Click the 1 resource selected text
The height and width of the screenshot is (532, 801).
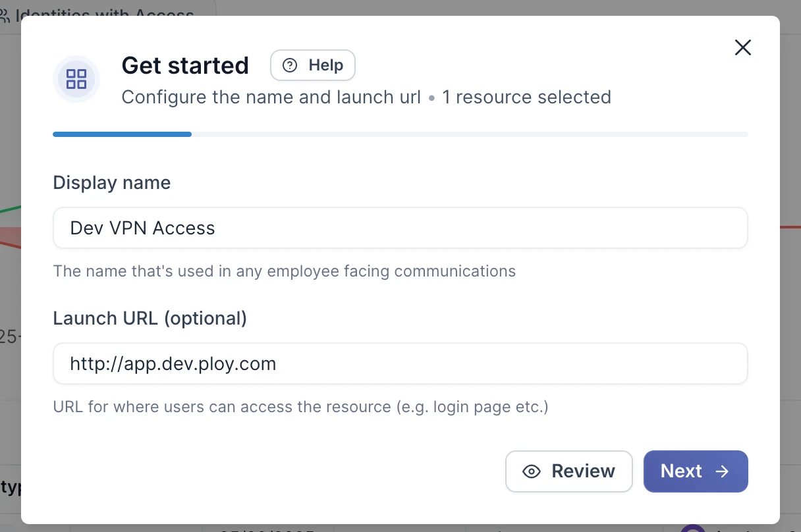(x=526, y=97)
